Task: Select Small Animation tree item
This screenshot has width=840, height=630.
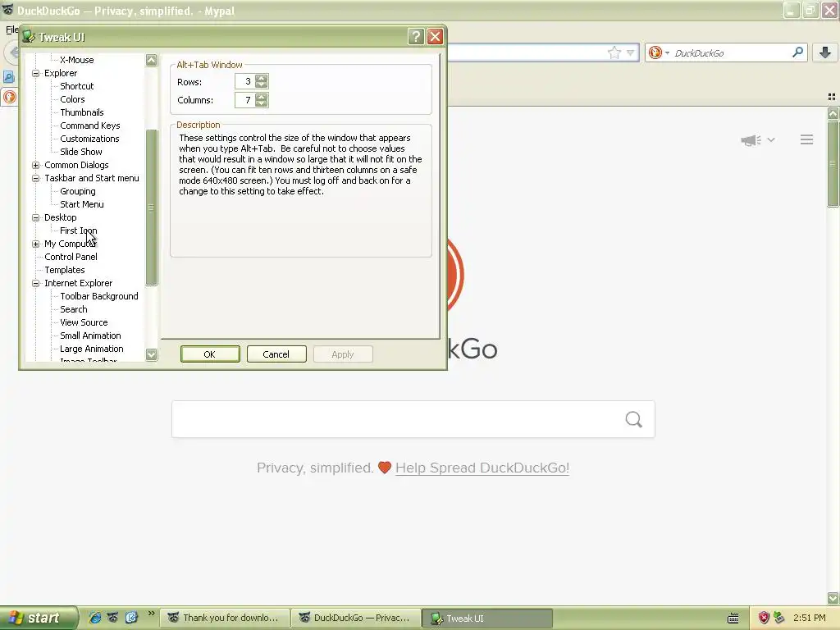Action: coord(90,336)
